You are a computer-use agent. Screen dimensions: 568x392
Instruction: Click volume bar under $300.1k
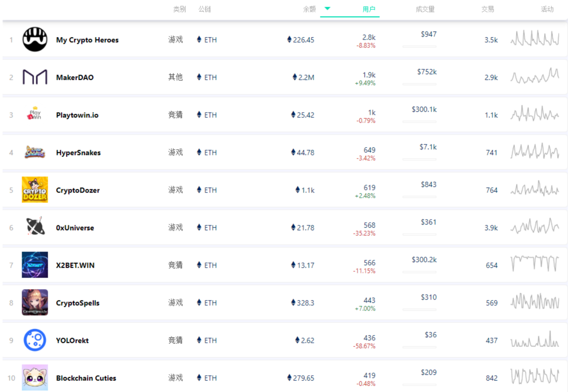point(419,121)
